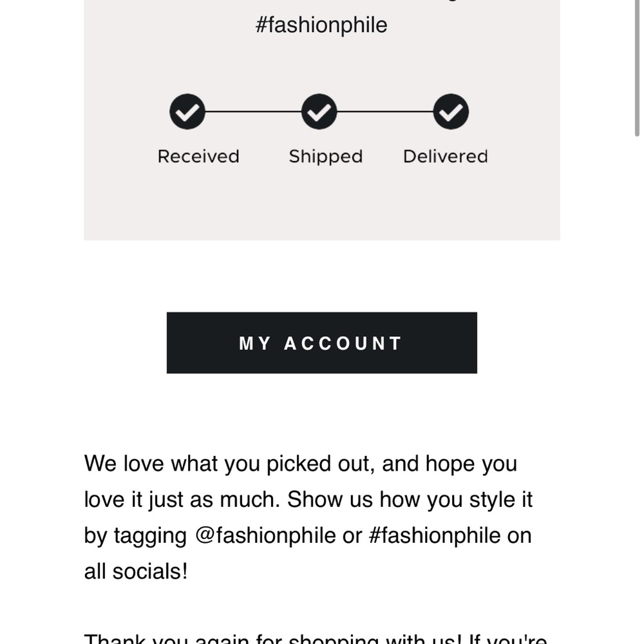Screen dimensions: 644x644
Task: Click the Shipped checkmark icon
Action: tap(319, 111)
